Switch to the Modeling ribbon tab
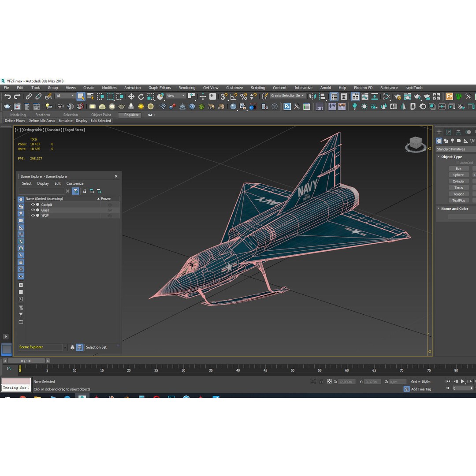 tap(18, 115)
